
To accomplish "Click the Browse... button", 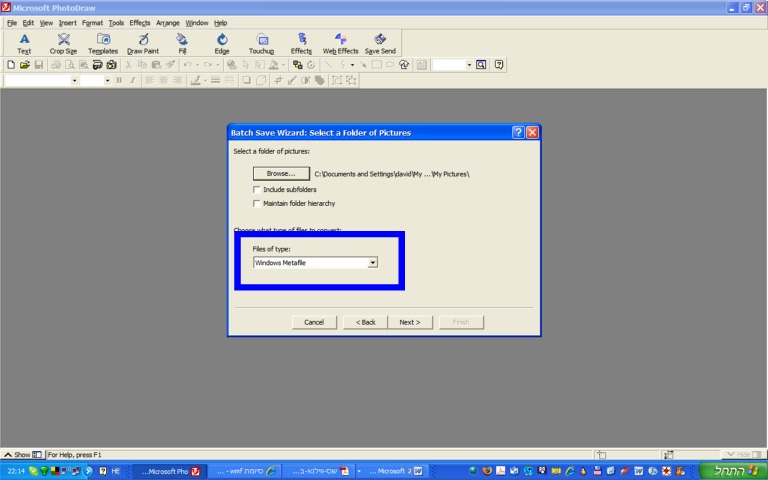I will pos(281,173).
